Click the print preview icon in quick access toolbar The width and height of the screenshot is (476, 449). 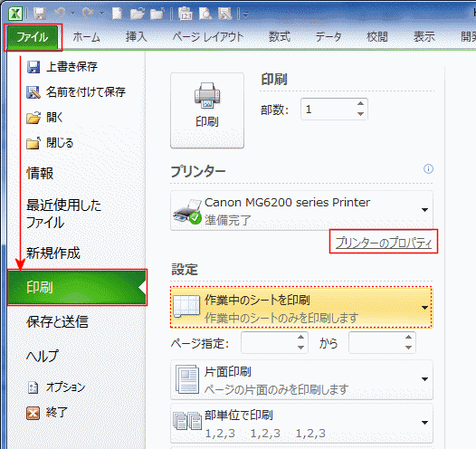coord(205,14)
